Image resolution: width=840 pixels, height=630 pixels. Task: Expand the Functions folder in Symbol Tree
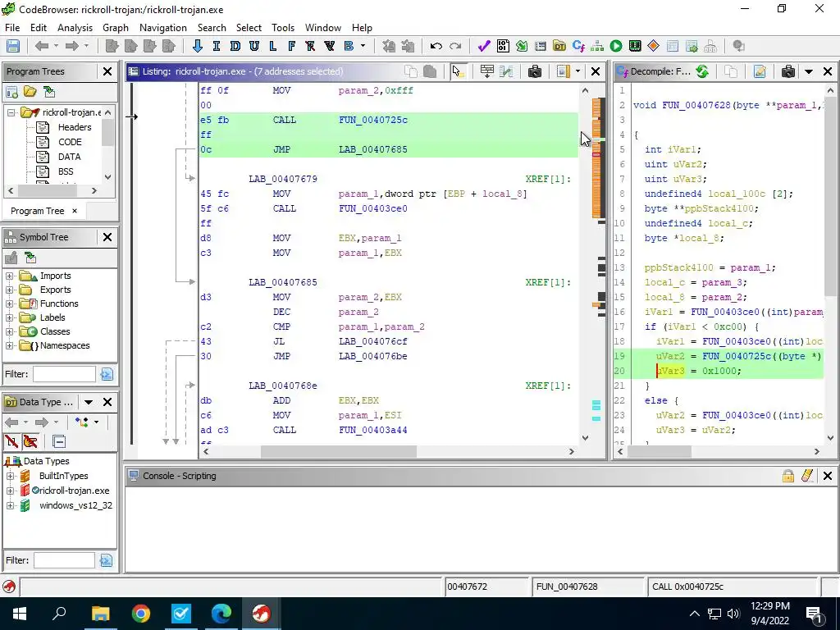tap(10, 304)
